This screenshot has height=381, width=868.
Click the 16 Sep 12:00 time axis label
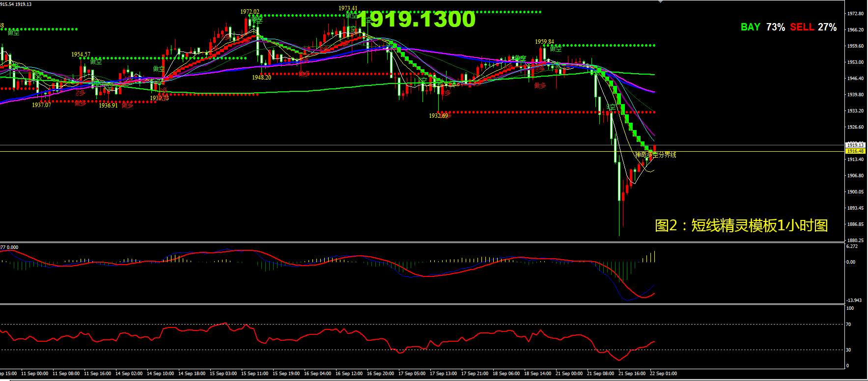coord(349,374)
